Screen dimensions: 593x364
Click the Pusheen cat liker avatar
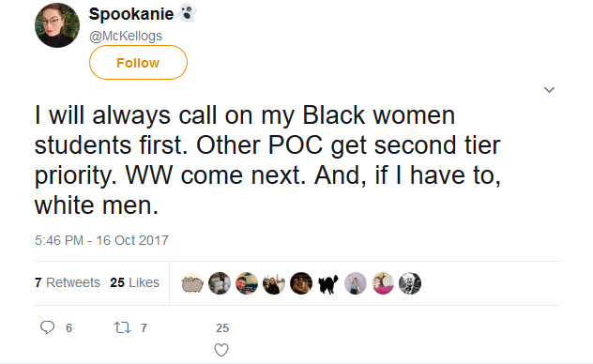(x=192, y=283)
